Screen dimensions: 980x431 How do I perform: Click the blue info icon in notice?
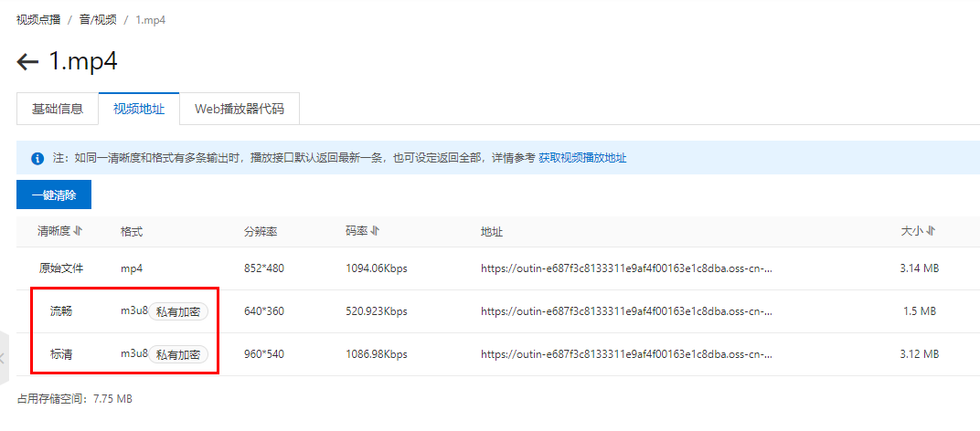tap(37, 158)
